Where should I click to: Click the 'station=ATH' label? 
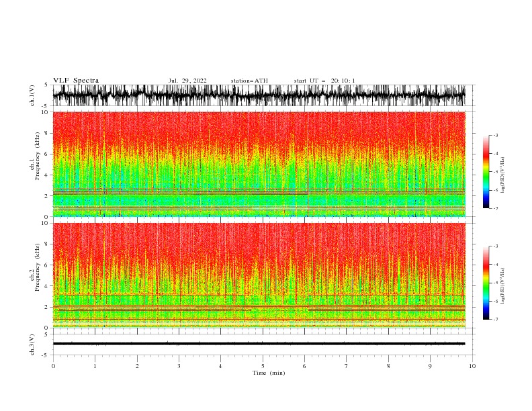click(x=249, y=81)
